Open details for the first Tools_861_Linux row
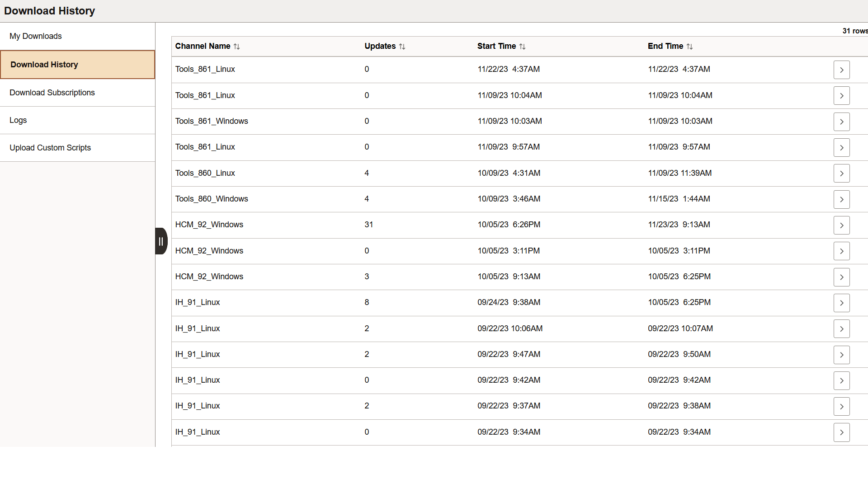Screen dimensions: 868x488 (x=841, y=69)
